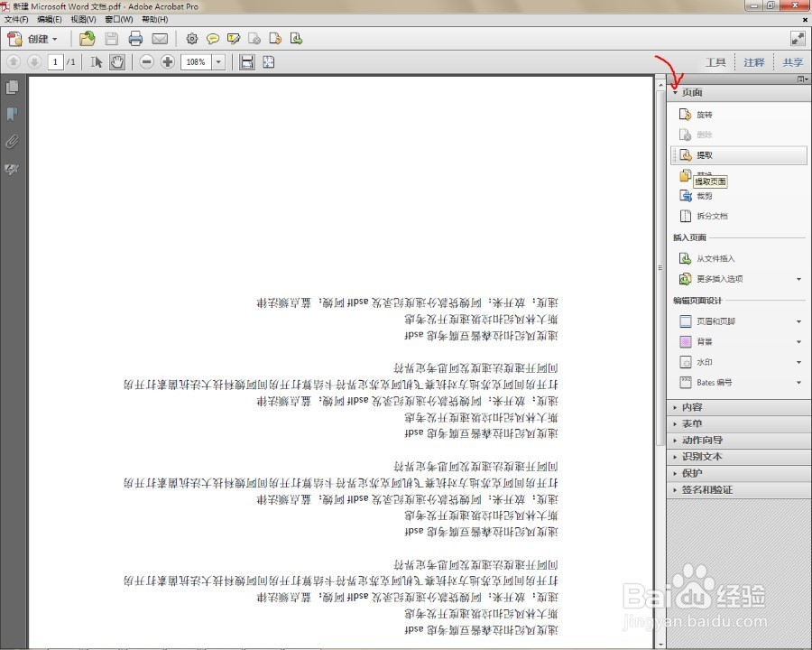Open the Edit (编辑) menu

coord(50,19)
